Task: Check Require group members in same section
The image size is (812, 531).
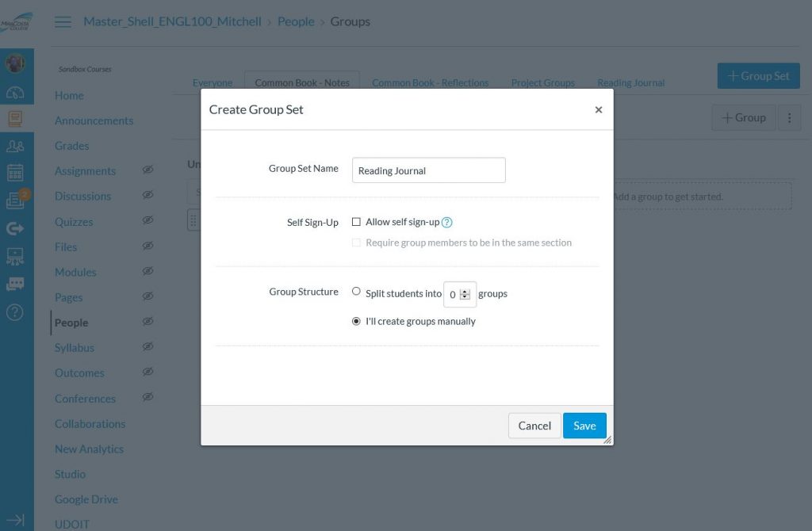Action: click(356, 243)
